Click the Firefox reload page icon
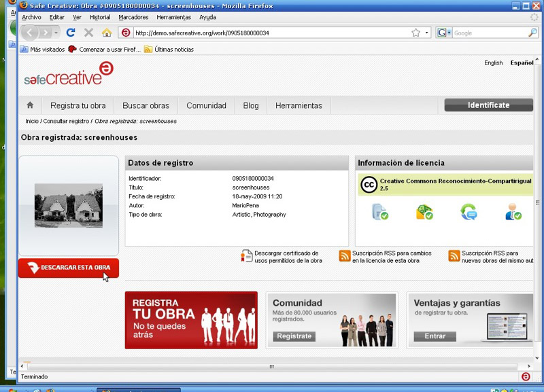Screen dimensions: 544x392 tap(71, 33)
